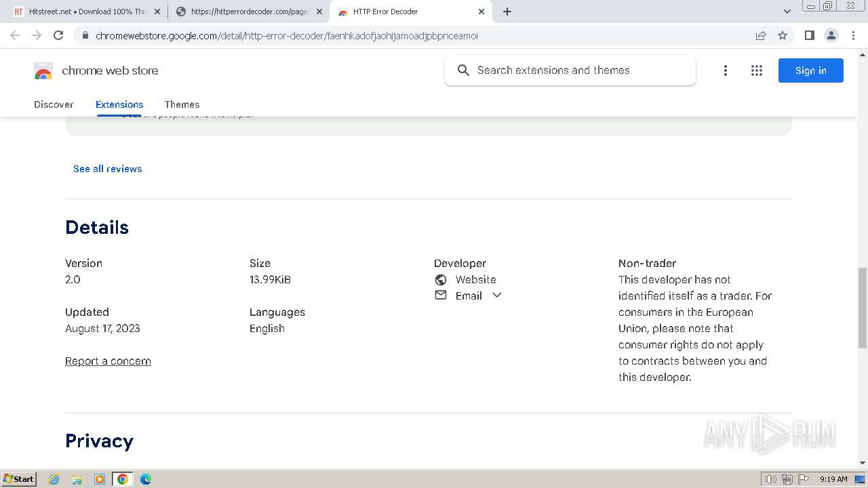Click the Chrome Web Store logo
The height and width of the screenshot is (488, 868).
point(43,70)
